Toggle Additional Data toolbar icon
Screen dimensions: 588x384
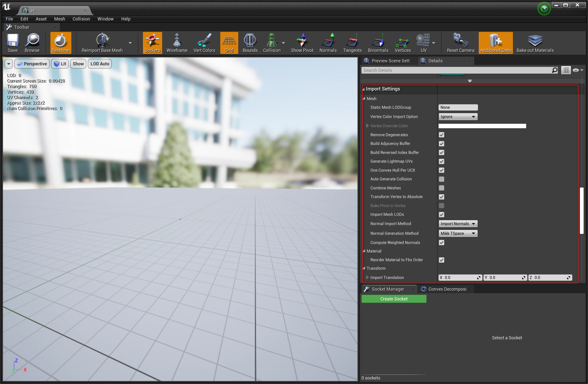pyautogui.click(x=496, y=43)
